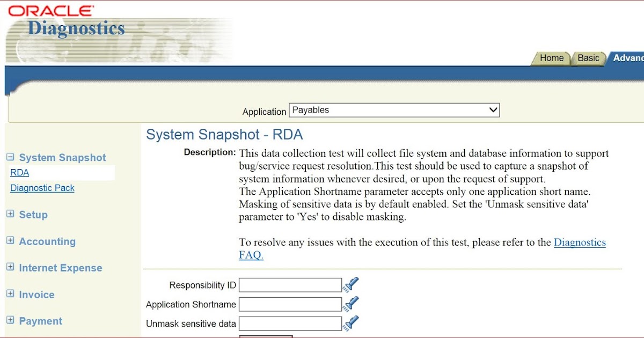Open the RDA link
The width and height of the screenshot is (644, 338).
point(19,172)
